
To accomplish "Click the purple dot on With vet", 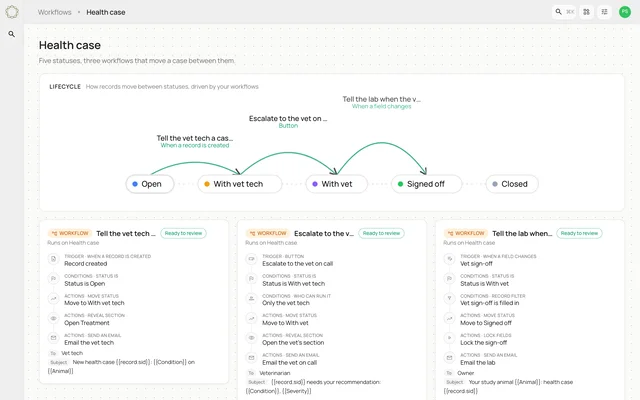I will click(x=315, y=184).
